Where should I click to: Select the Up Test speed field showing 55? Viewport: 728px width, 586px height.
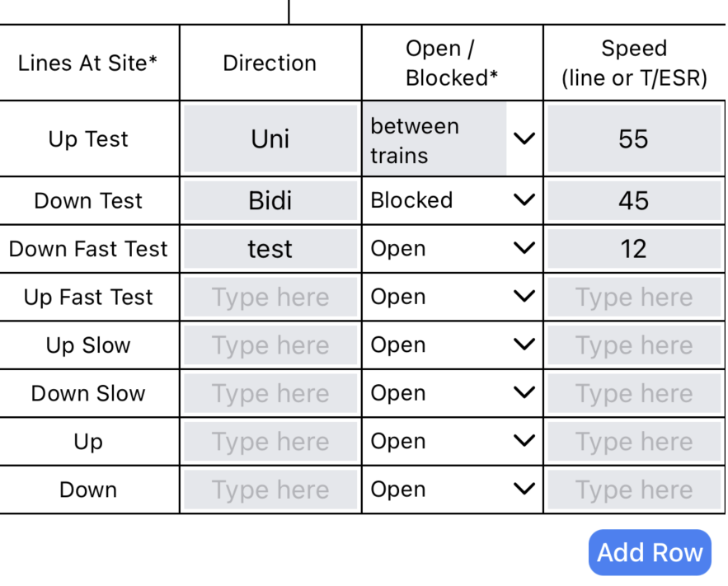[633, 138]
